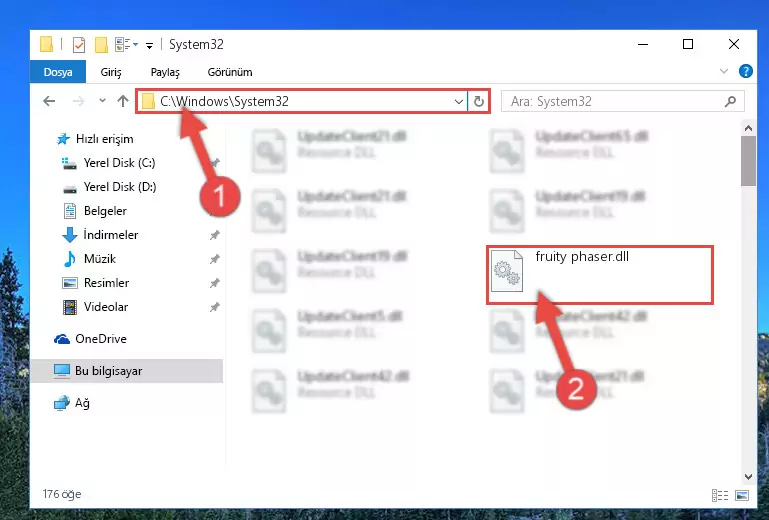Open İndirmeler folder in sidebar
This screenshot has width=769, height=520.
(110, 235)
